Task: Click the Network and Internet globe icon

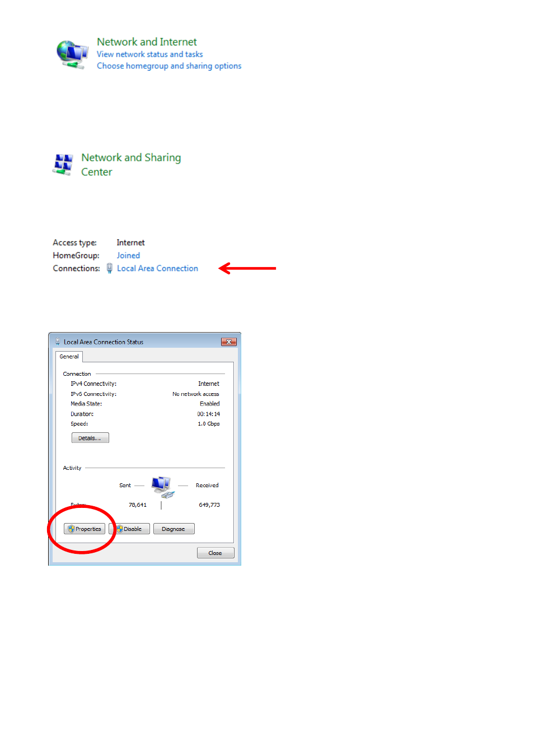Action: point(72,54)
